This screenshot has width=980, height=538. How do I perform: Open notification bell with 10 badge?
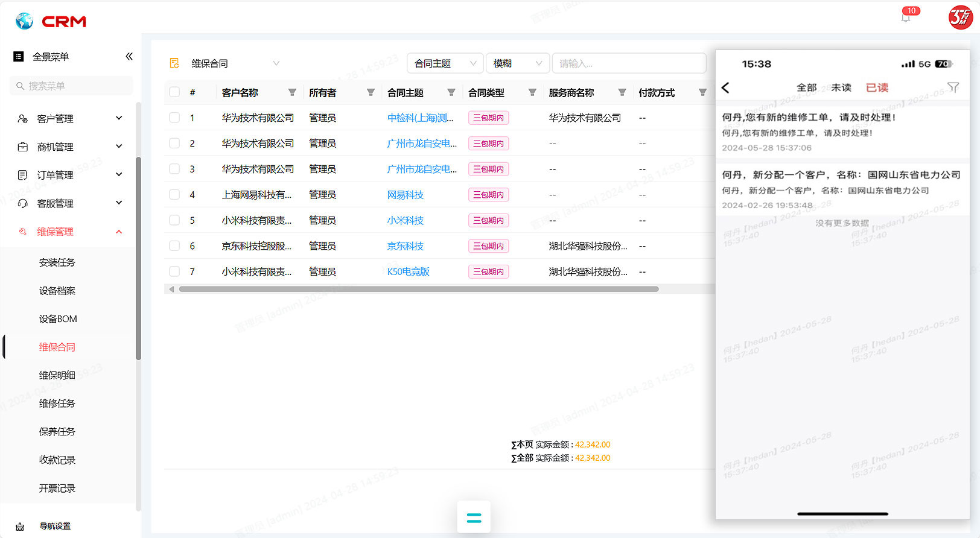[906, 17]
